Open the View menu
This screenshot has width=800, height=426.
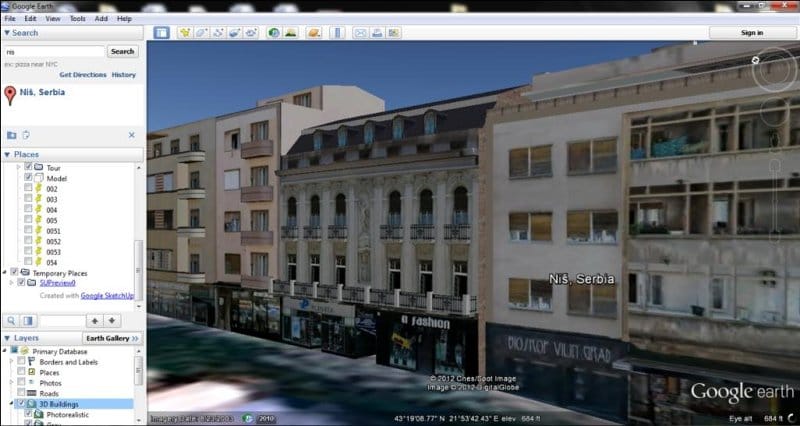coord(54,19)
